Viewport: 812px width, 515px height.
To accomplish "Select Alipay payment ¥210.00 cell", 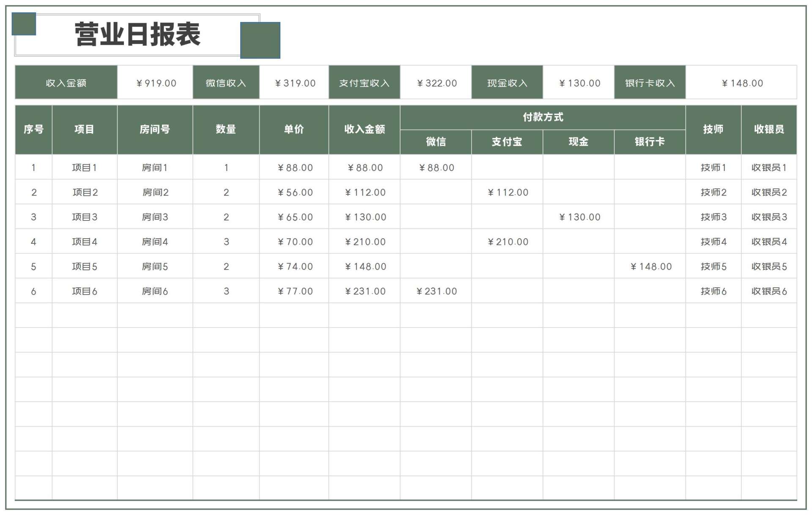I will [x=507, y=242].
